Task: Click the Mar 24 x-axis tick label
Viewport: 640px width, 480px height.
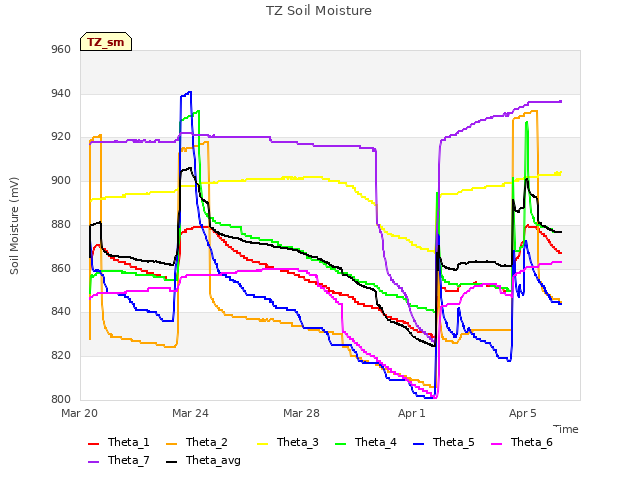Action: 190,413
